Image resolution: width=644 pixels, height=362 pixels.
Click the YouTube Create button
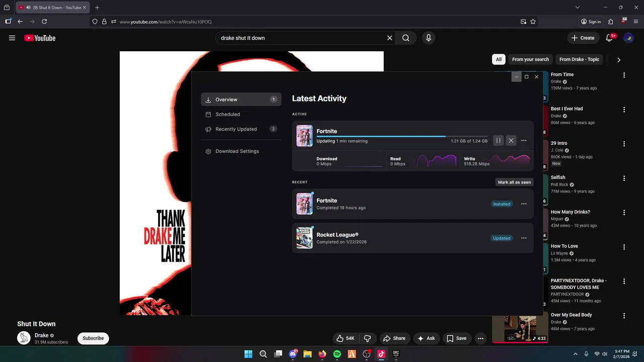(583, 38)
